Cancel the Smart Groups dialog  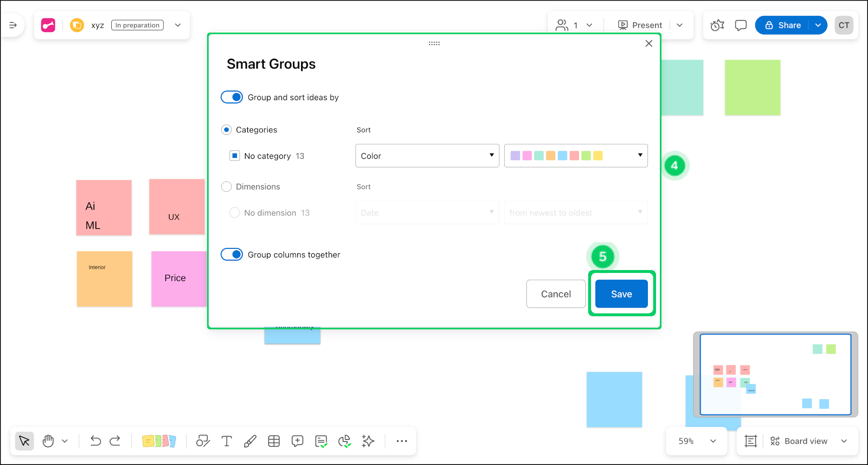pyautogui.click(x=556, y=294)
